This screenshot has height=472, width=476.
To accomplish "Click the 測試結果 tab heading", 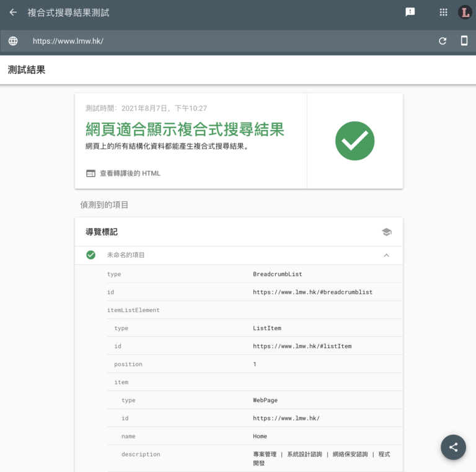I will [27, 70].
